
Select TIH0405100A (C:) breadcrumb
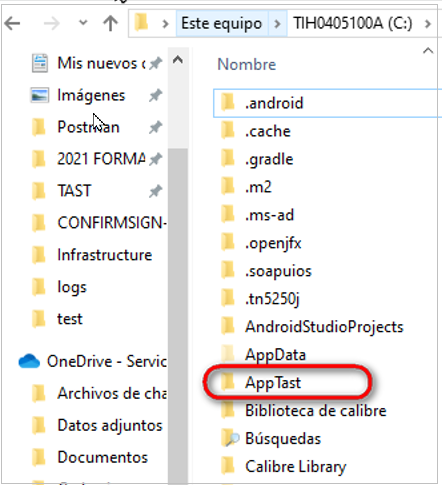[x=353, y=23]
